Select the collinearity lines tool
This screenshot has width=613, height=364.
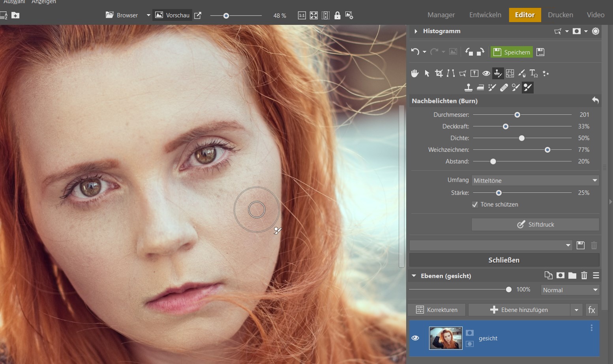(x=450, y=73)
